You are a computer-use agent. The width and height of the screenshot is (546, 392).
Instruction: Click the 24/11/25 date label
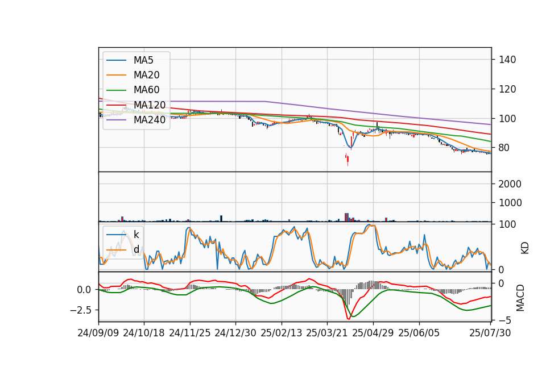coord(190,333)
